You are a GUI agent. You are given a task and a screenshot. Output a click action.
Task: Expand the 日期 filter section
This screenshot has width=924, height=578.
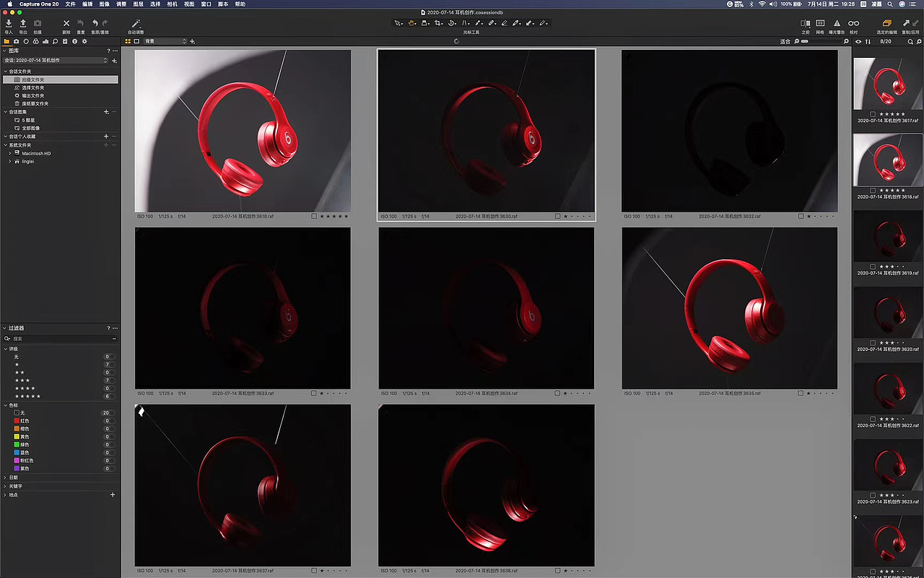pyautogui.click(x=5, y=478)
